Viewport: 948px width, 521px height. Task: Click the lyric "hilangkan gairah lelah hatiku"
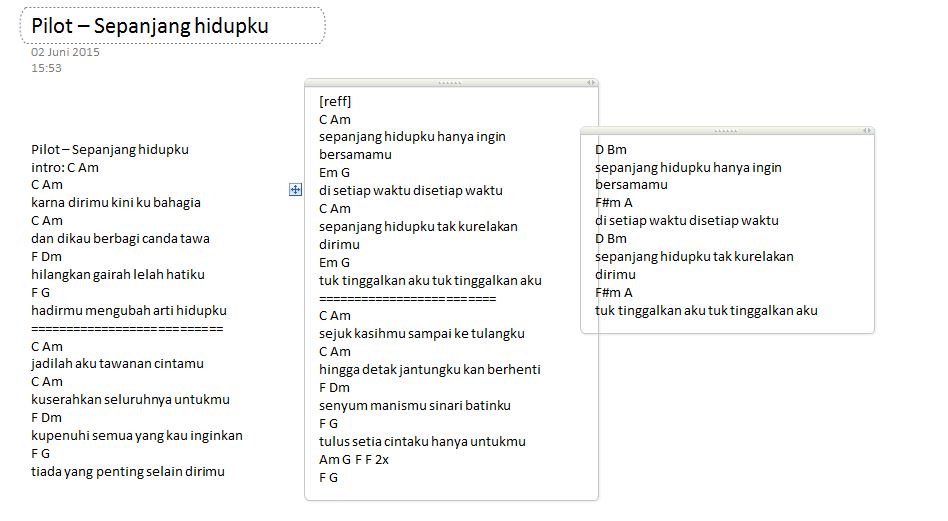pyautogui.click(x=118, y=274)
